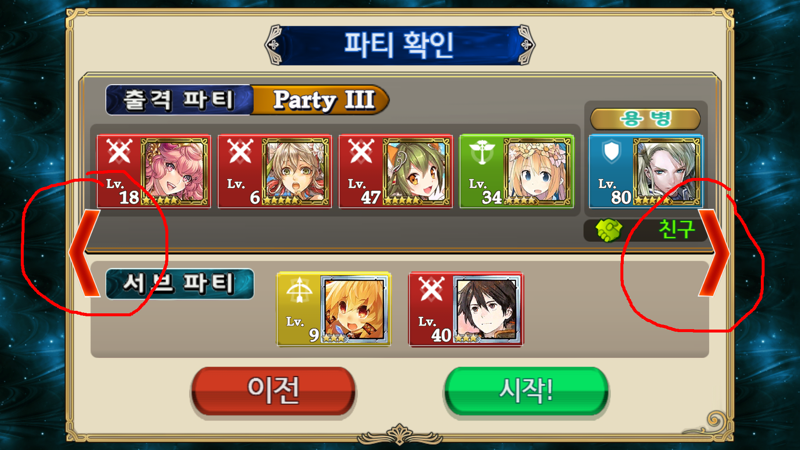Select the Party III tab label
This screenshot has height=450, width=800.
(x=322, y=100)
